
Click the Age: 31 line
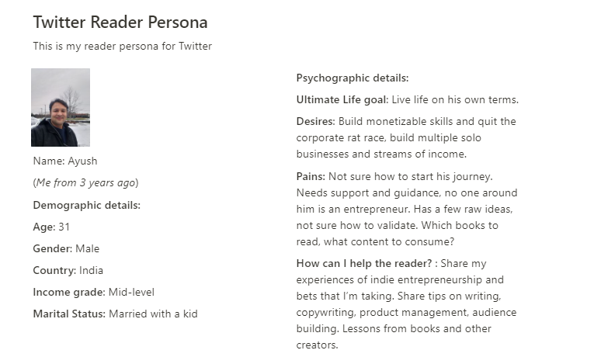pyautogui.click(x=51, y=227)
